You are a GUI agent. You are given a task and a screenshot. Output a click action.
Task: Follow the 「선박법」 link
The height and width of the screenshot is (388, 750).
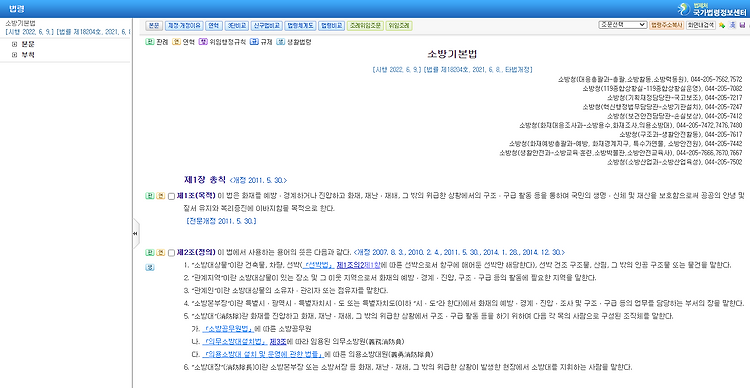click(318, 265)
